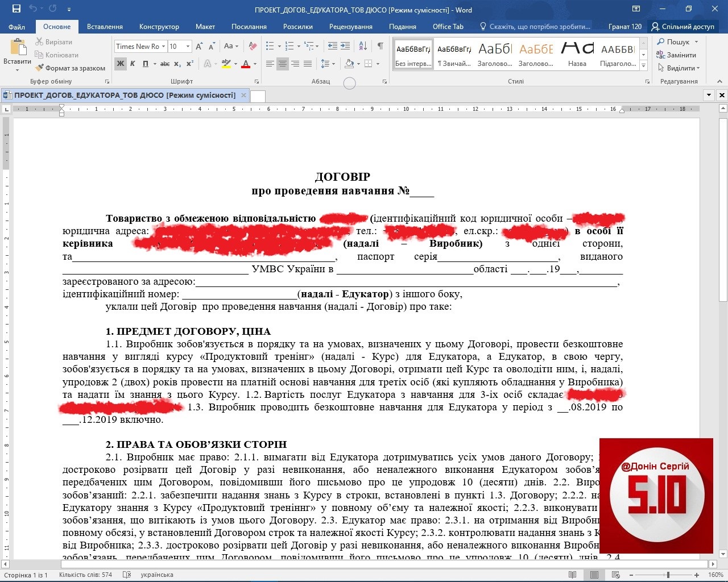728x582 pixels.
Task: Open the spelling check icon in the status bar
Action: tap(127, 575)
